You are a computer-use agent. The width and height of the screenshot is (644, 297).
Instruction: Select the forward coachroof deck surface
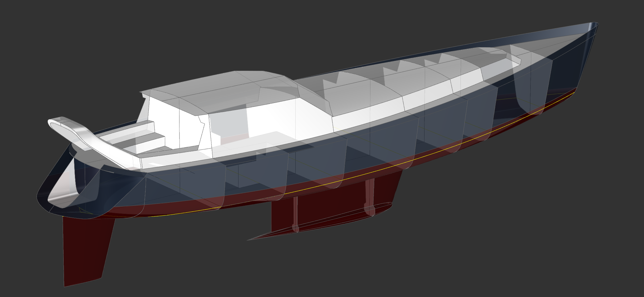407,78
